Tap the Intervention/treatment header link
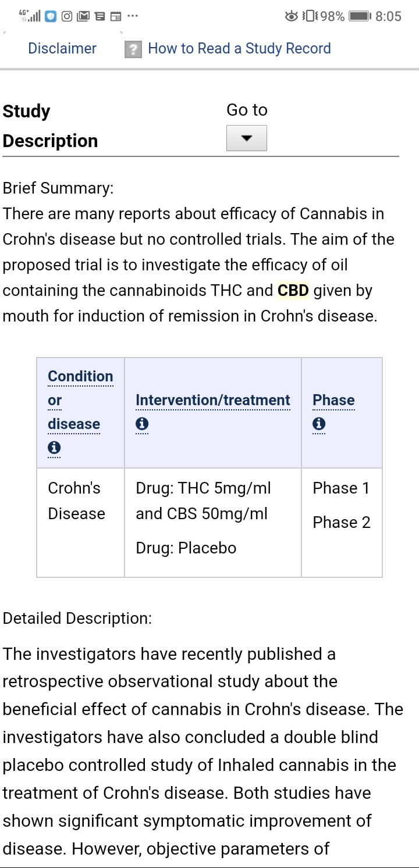419x868 pixels. (x=212, y=400)
